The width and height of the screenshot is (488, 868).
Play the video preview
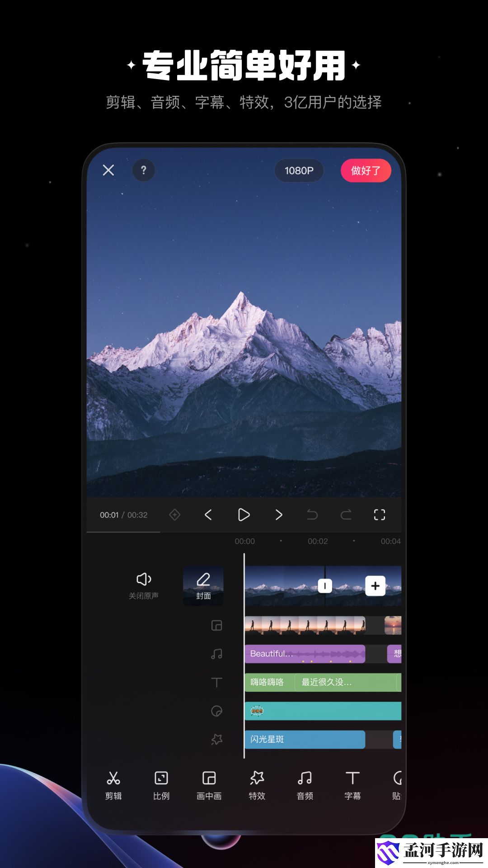(244, 514)
